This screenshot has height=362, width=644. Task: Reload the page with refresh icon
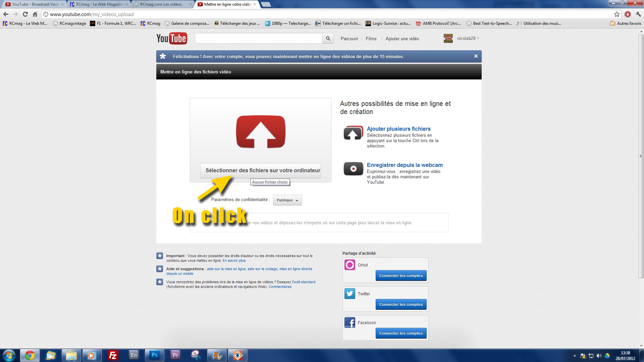click(x=25, y=14)
